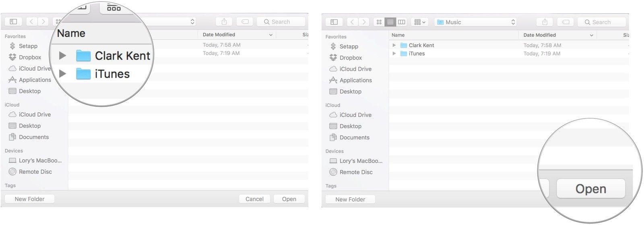
Task: Switch to icon view in the Music dialog
Action: tap(379, 22)
